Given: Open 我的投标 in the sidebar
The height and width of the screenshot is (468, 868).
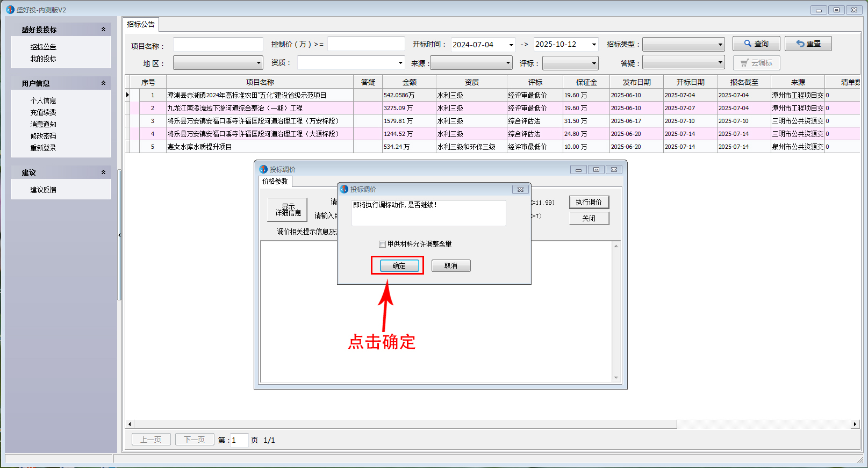Looking at the screenshot, I should (x=43, y=59).
